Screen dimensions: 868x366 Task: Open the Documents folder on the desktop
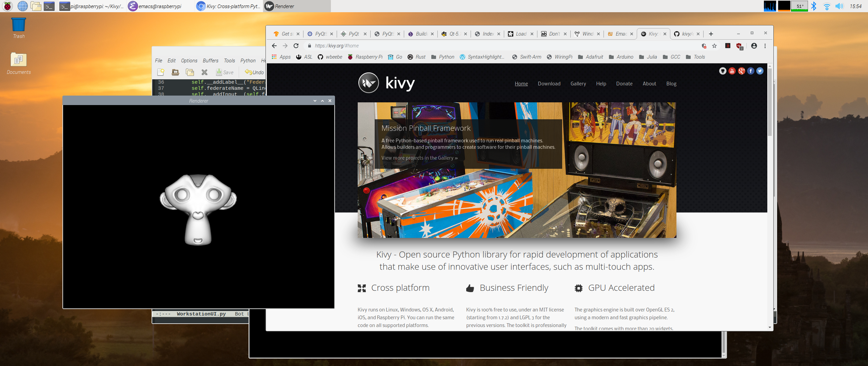coord(19,63)
